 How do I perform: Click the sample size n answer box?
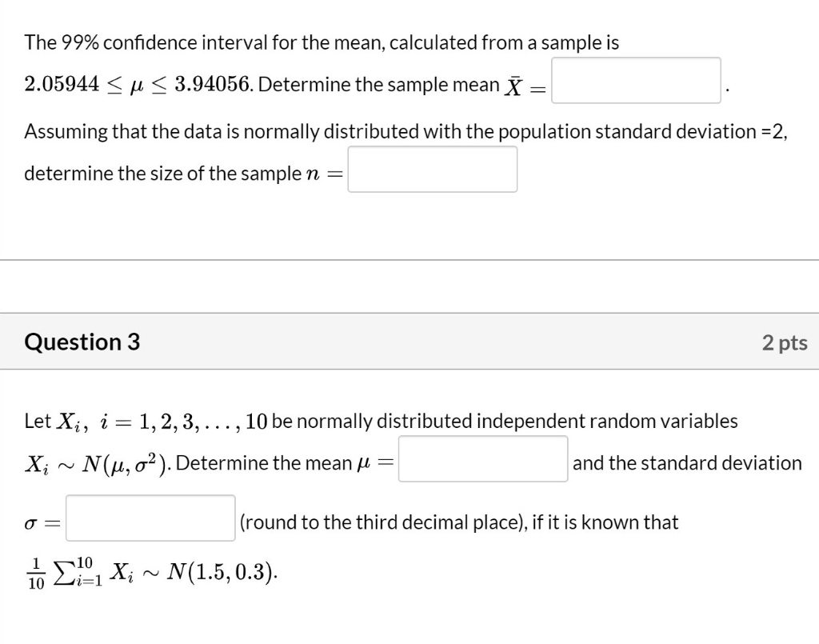point(432,169)
